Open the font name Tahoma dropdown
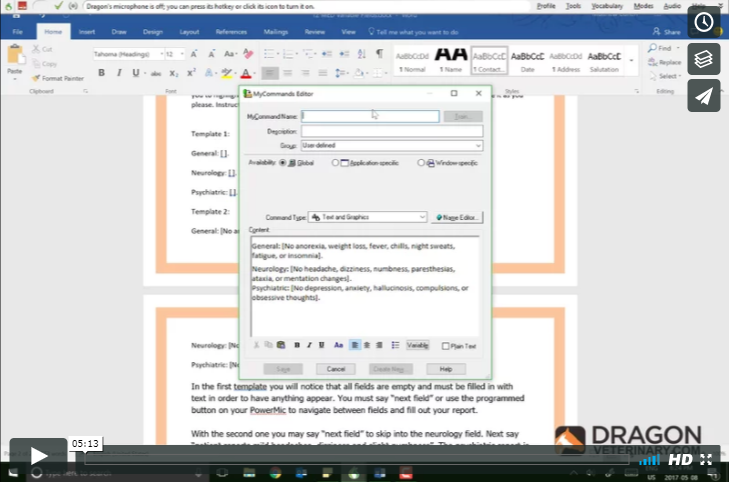Viewport: 729px width, 482px height. (x=162, y=54)
